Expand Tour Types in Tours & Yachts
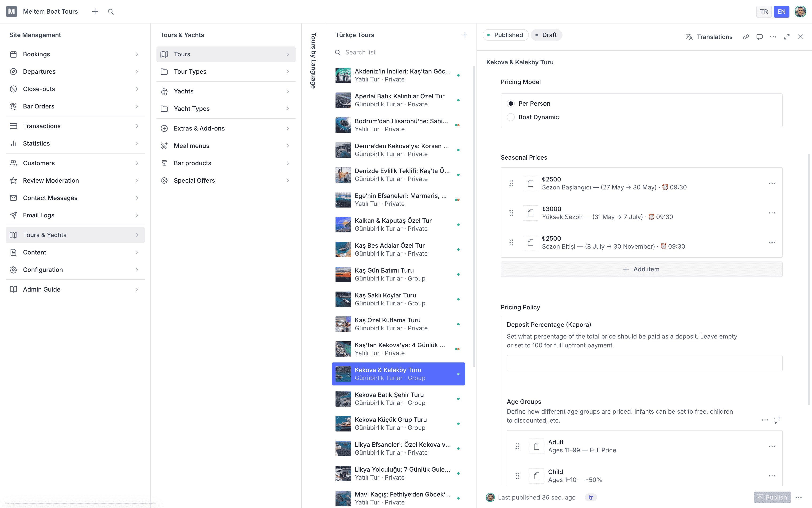 tap(226, 72)
